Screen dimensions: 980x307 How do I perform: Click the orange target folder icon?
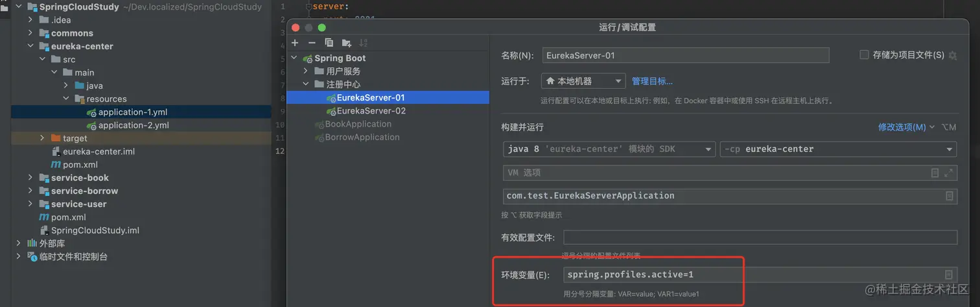(56, 138)
